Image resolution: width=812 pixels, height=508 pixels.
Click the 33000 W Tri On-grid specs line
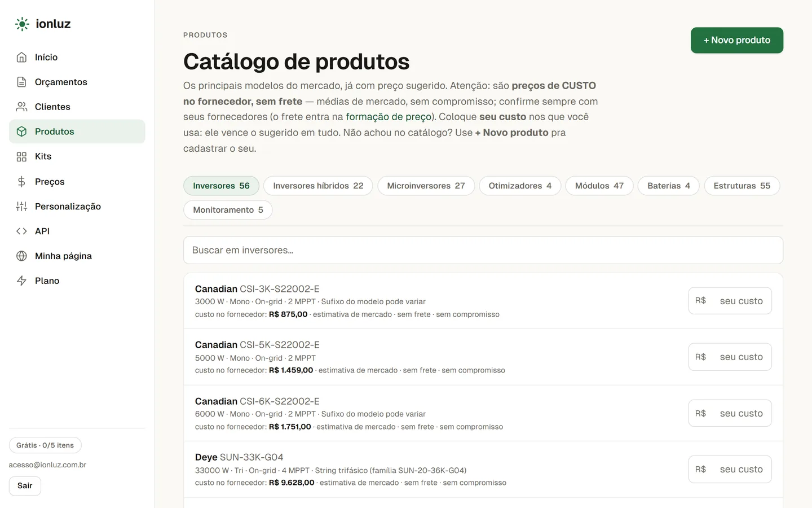[330, 470]
